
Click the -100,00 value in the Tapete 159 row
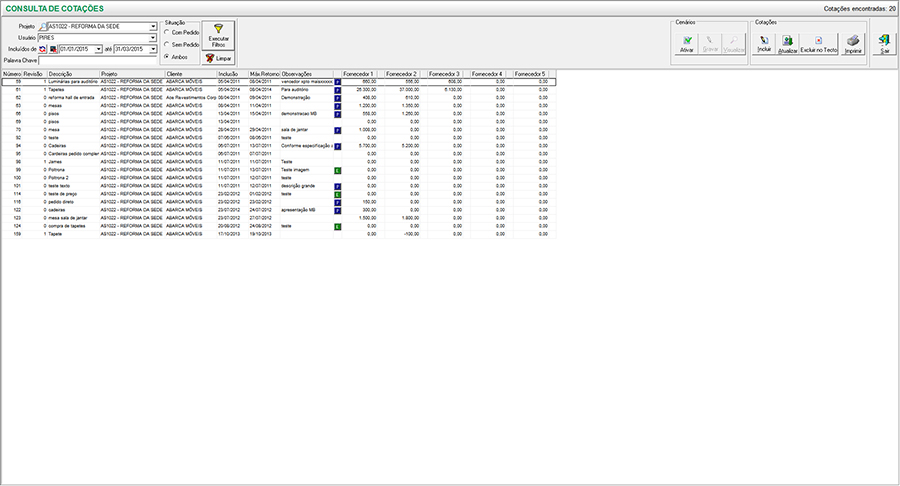[411, 234]
